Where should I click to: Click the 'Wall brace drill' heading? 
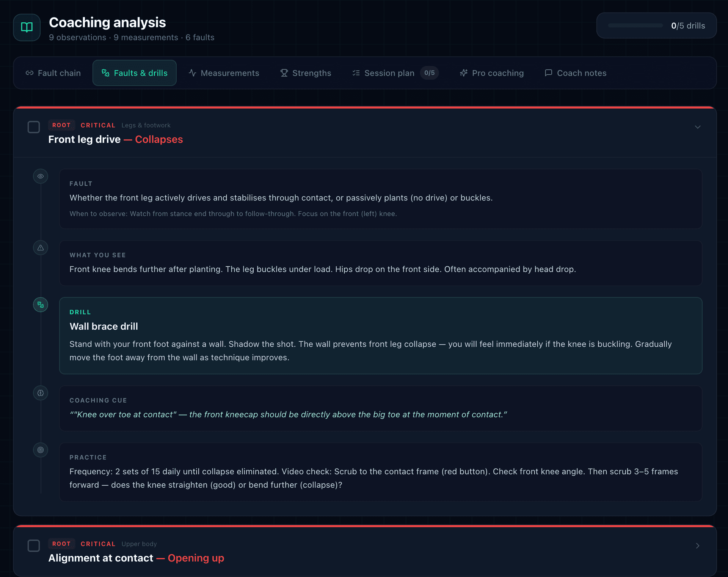104,326
